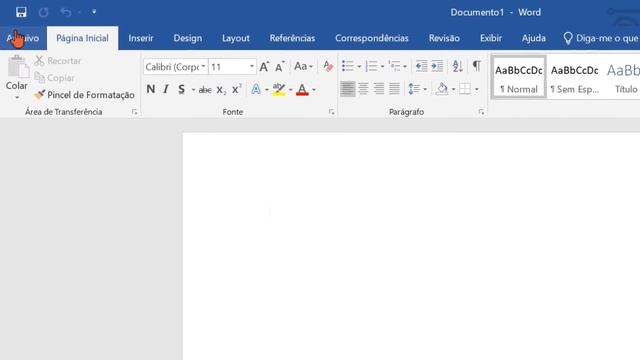Click the Colar paste icon

(17, 67)
